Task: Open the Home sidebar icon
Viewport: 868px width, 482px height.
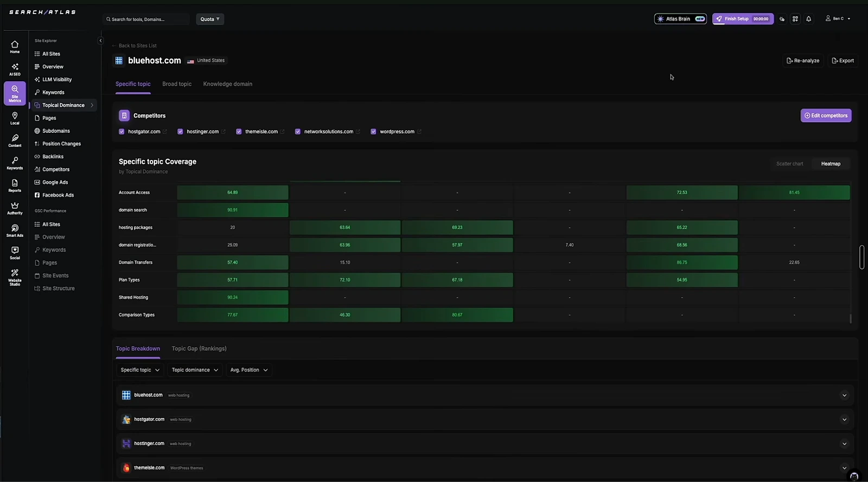Action: [15, 47]
